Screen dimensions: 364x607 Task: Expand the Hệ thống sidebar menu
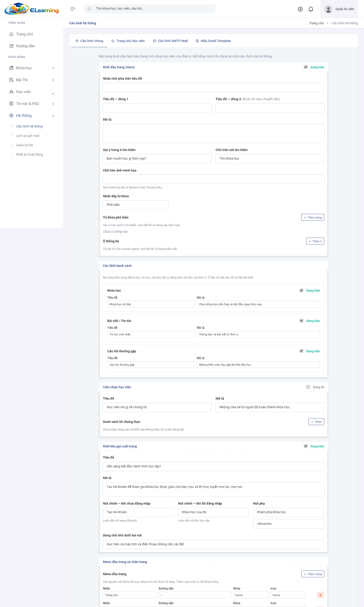click(x=53, y=116)
